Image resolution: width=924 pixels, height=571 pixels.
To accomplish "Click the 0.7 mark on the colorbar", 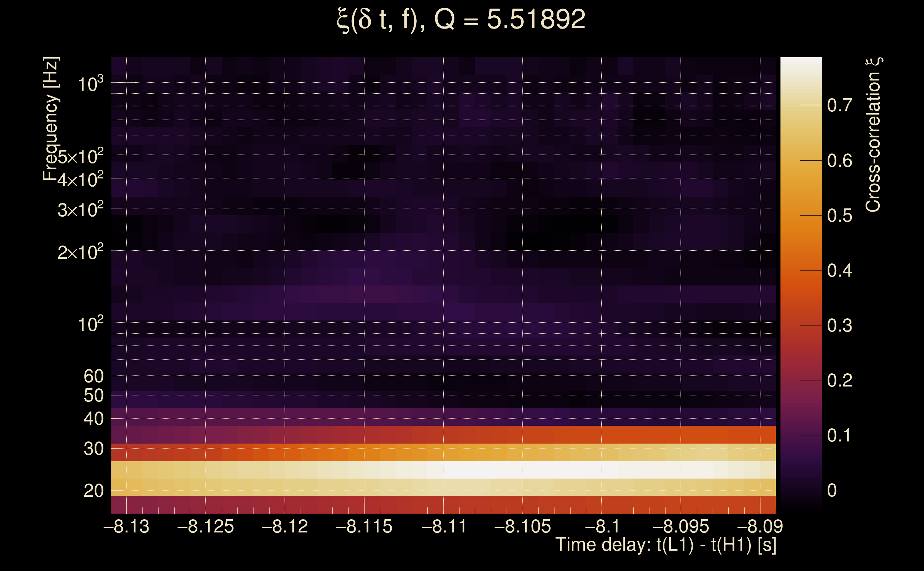I will click(839, 105).
